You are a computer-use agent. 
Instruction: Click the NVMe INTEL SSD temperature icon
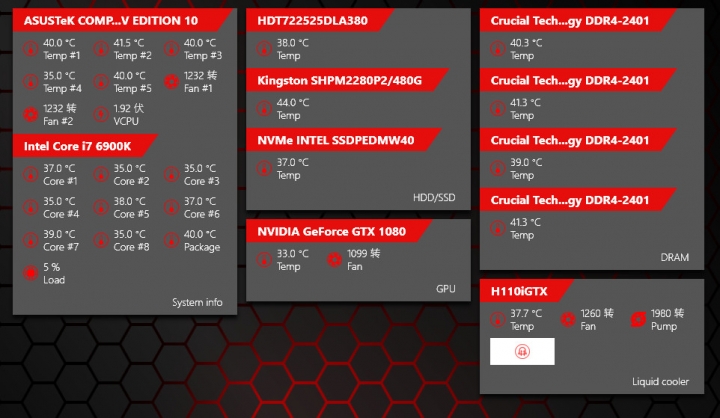tap(264, 169)
